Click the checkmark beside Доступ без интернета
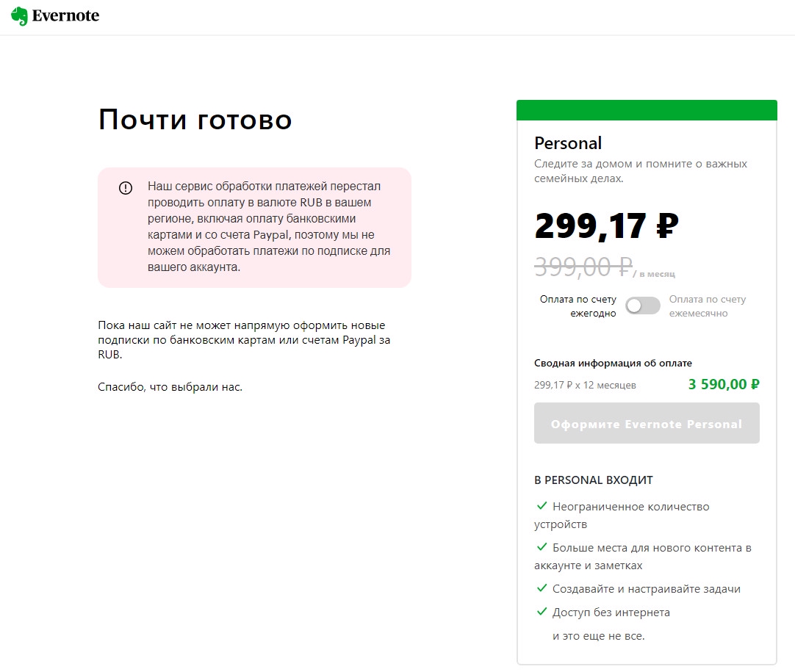The height and width of the screenshot is (672, 795). (542, 612)
